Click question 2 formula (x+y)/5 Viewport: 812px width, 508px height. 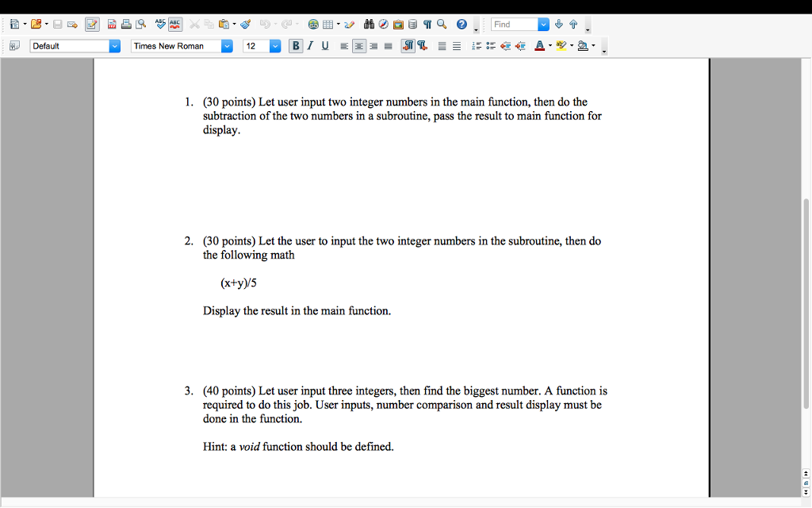pyautogui.click(x=238, y=283)
